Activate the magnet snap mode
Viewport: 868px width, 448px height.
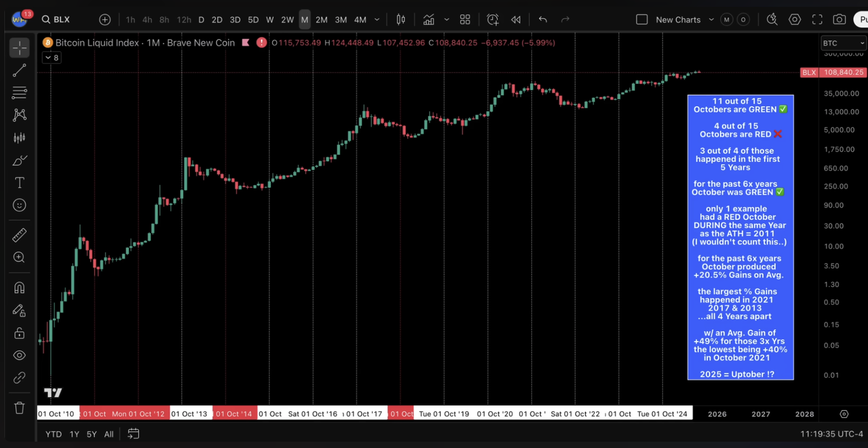point(20,287)
